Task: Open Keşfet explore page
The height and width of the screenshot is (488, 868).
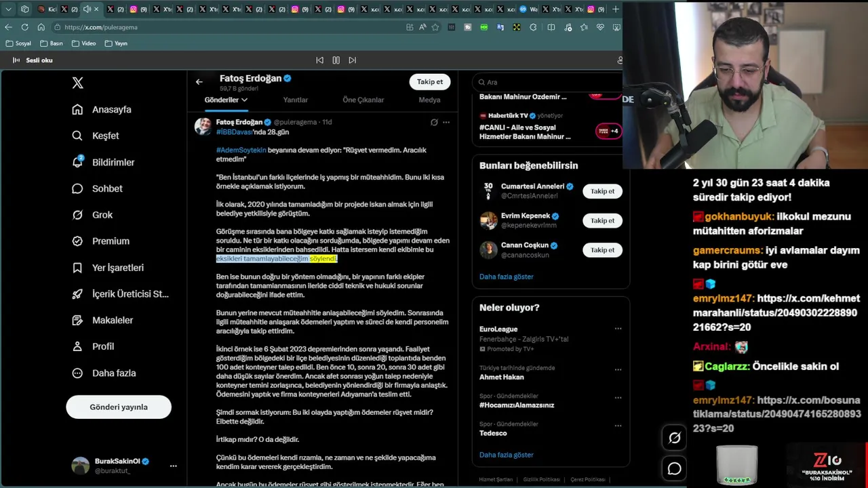Action: coord(96,136)
